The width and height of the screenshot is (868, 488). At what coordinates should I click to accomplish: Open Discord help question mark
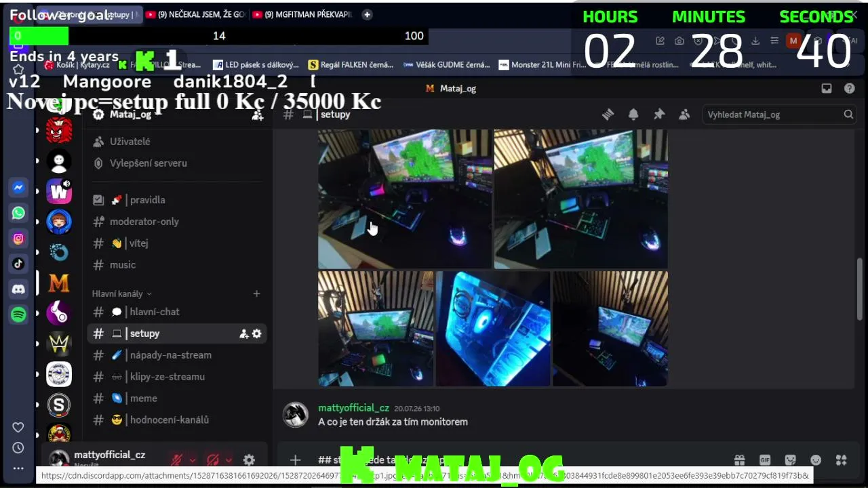pos(849,88)
